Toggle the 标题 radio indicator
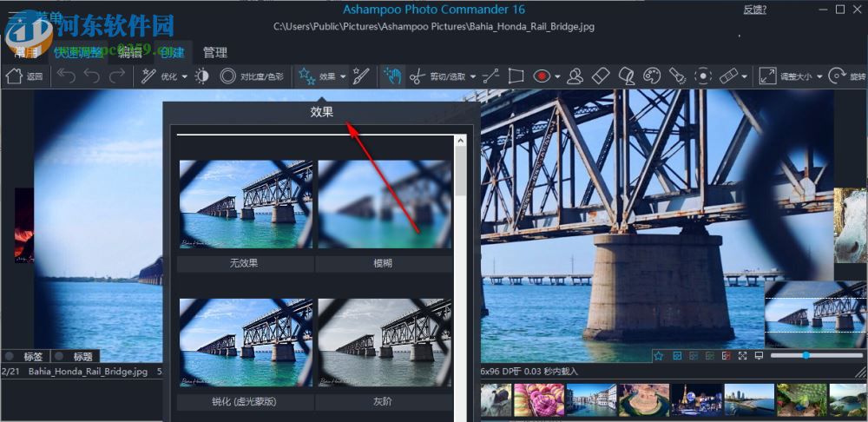The width and height of the screenshot is (868, 422). click(59, 356)
